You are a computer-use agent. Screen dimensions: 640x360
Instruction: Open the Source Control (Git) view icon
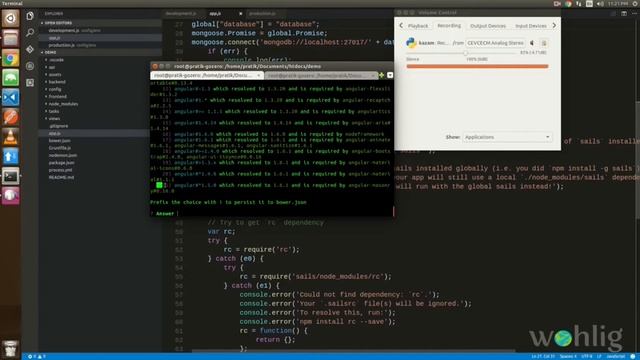point(30,49)
